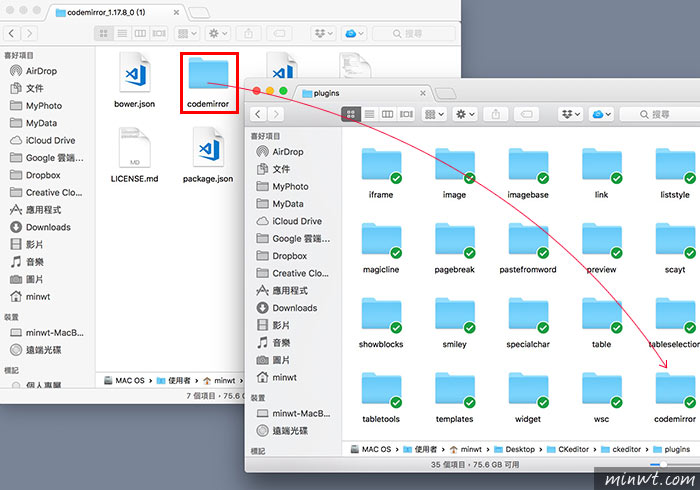Open Dropbox dropdown in plugins window
This screenshot has height=490, width=700.
click(x=571, y=114)
